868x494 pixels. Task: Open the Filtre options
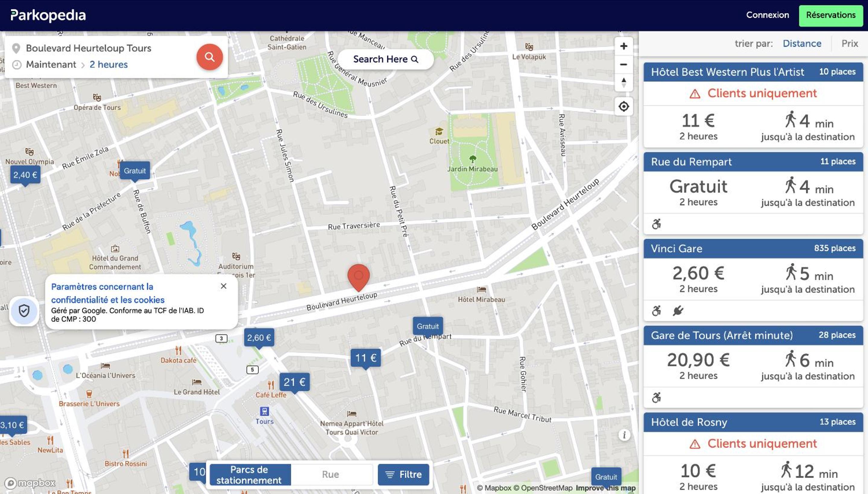[403, 474]
